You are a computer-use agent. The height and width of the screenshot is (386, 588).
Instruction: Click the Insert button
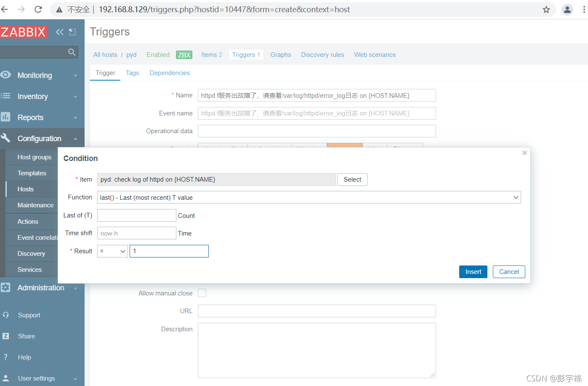click(x=473, y=272)
